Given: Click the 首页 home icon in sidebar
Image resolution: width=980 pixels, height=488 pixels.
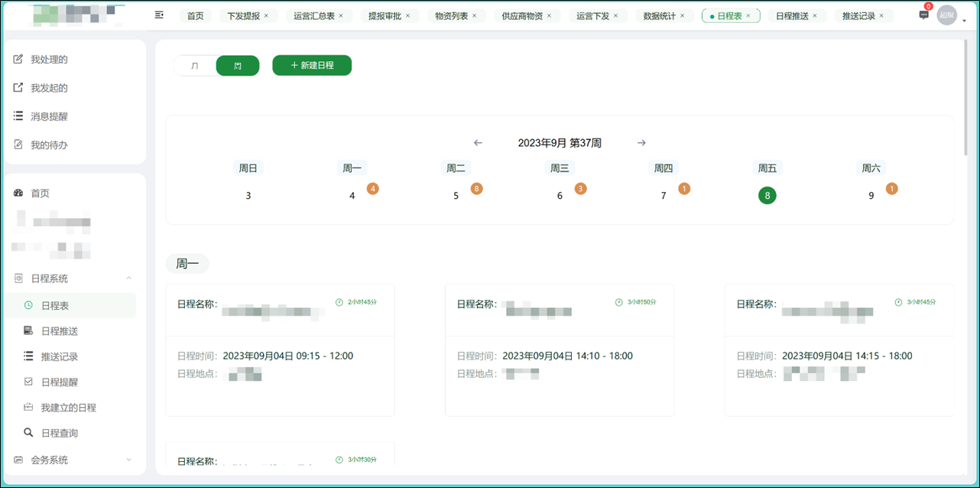Looking at the screenshot, I should coord(18,193).
